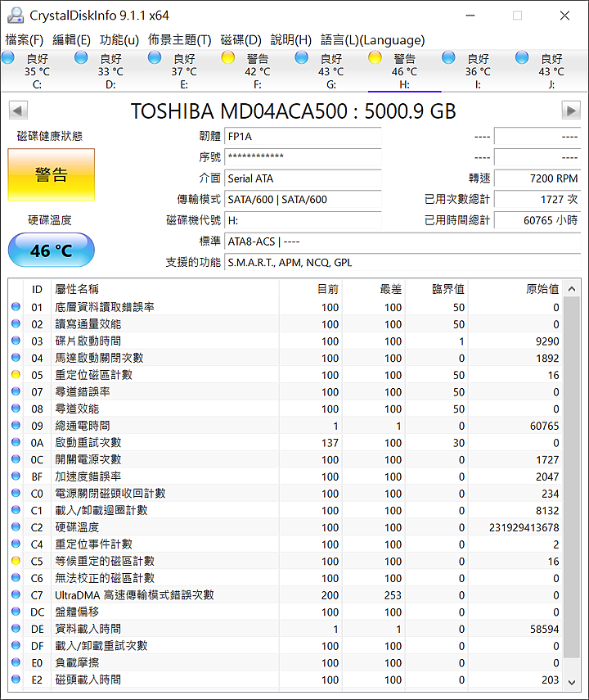Open the 檔案(F) menu
The width and height of the screenshot is (589, 700).
(24, 40)
